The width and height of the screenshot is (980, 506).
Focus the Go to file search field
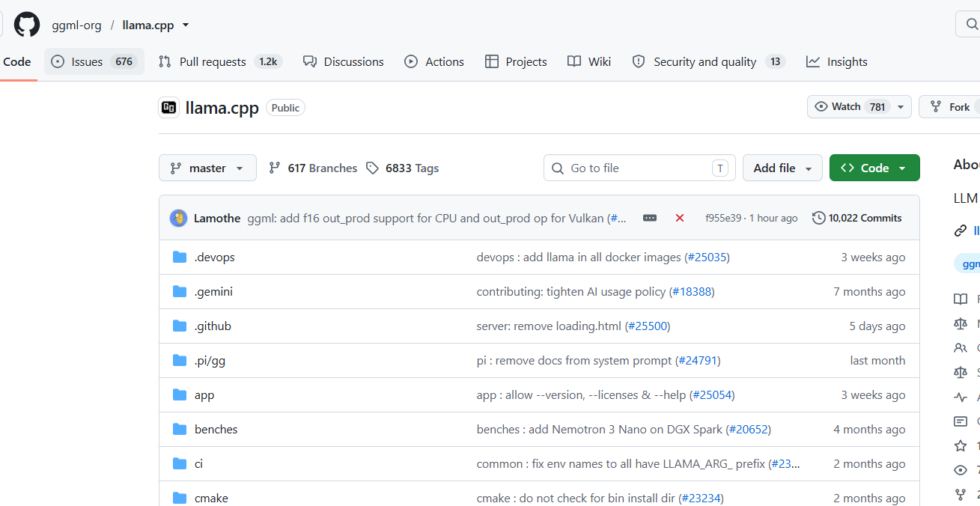(639, 168)
